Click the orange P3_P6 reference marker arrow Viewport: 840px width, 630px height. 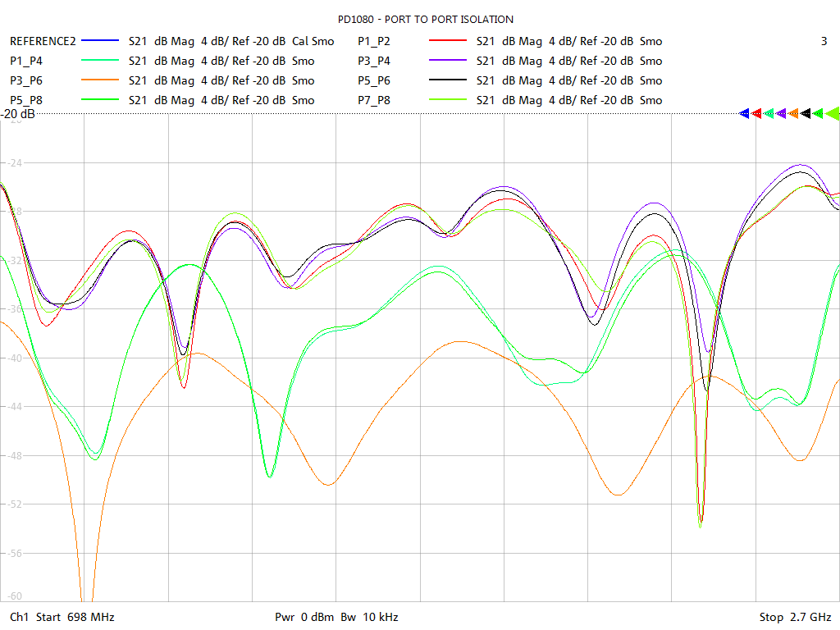(x=793, y=113)
